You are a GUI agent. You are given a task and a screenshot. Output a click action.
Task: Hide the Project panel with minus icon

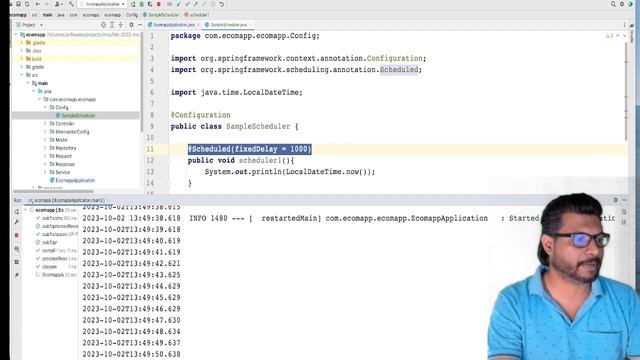(140, 25)
